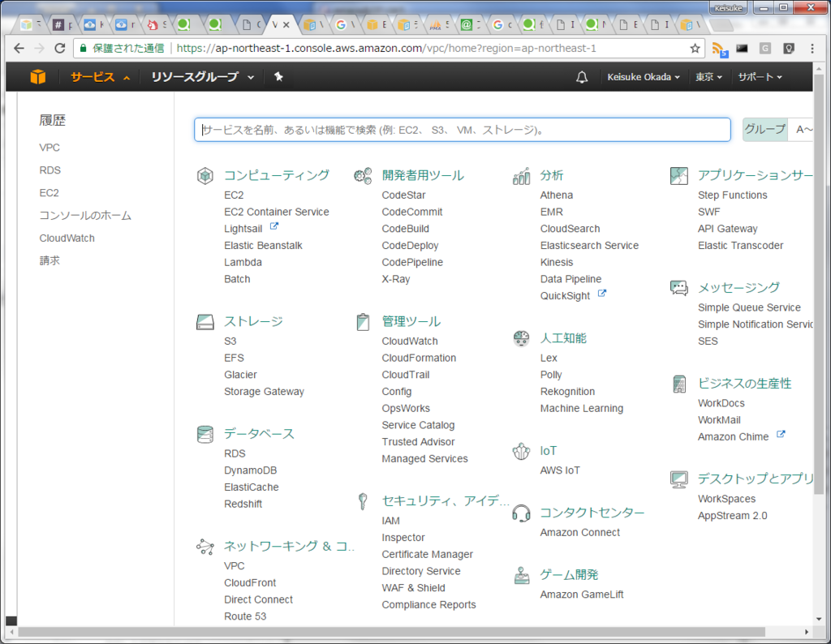Image resolution: width=831 pixels, height=644 pixels.
Task: Click the Management Tools clipboard icon
Action: pos(363,321)
